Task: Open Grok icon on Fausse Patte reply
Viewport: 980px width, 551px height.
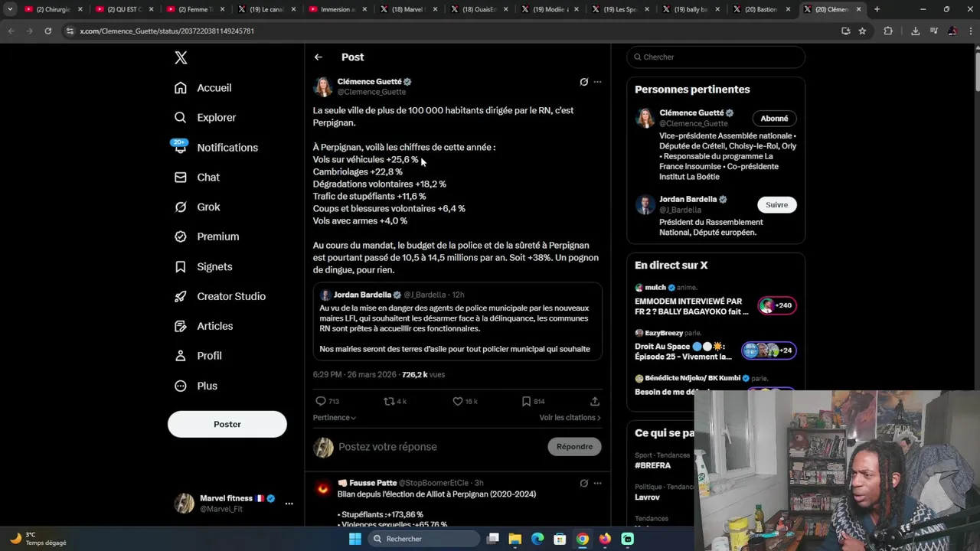Action: point(583,484)
